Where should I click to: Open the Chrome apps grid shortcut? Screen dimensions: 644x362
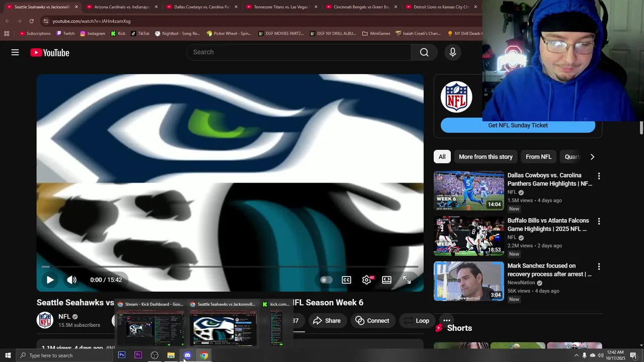point(7,34)
